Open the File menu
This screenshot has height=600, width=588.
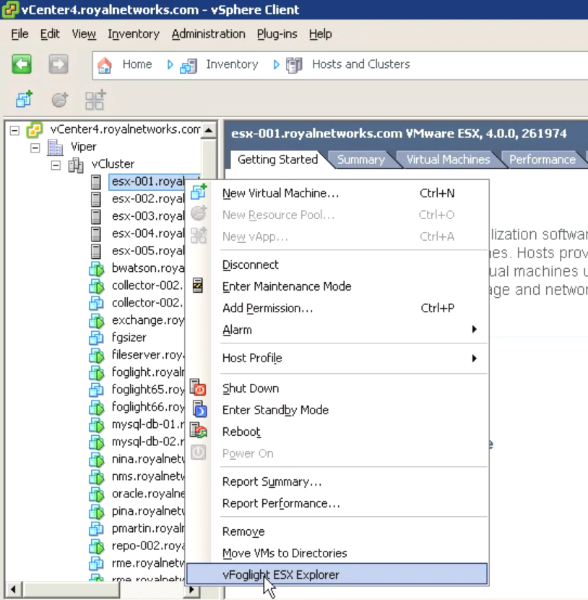coord(20,34)
